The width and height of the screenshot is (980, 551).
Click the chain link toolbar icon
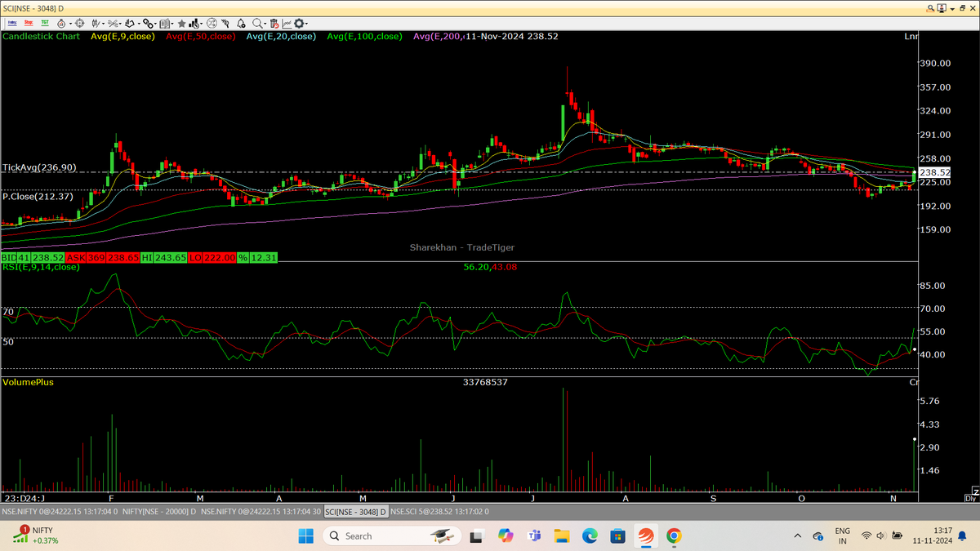coord(147,24)
